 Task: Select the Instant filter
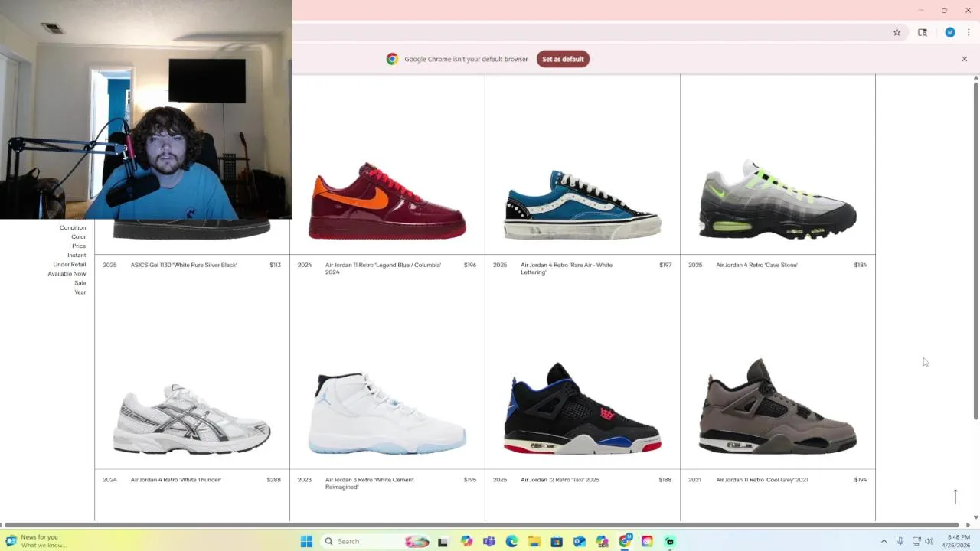(x=77, y=255)
